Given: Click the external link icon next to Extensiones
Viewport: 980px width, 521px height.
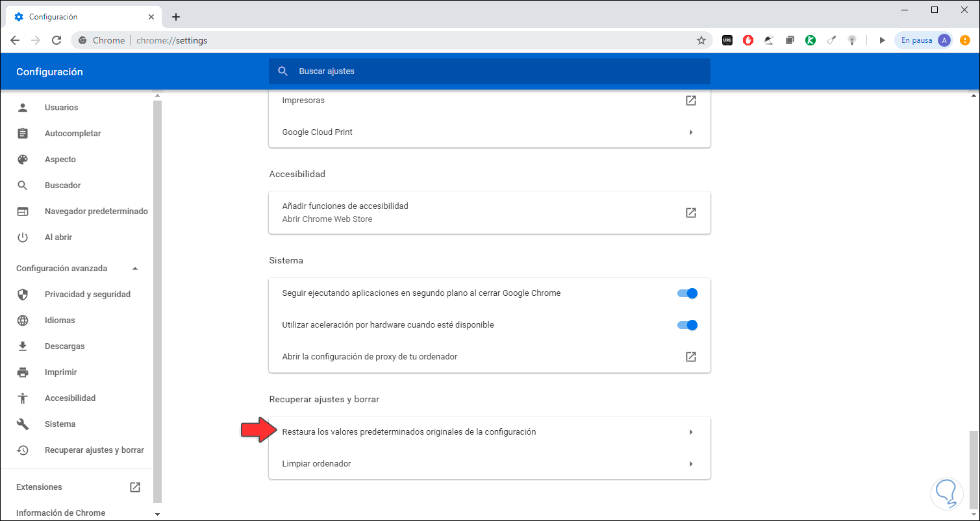Looking at the screenshot, I should pyautogui.click(x=135, y=487).
